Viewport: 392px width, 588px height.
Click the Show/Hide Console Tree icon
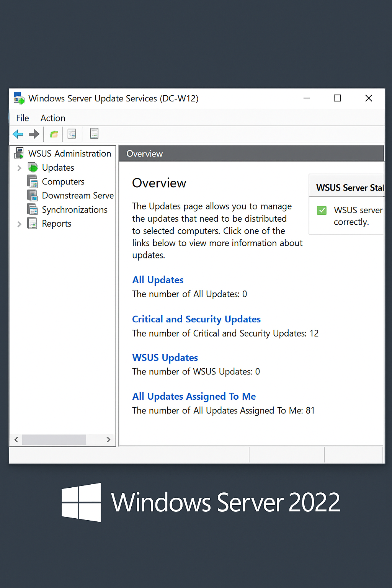(x=54, y=134)
